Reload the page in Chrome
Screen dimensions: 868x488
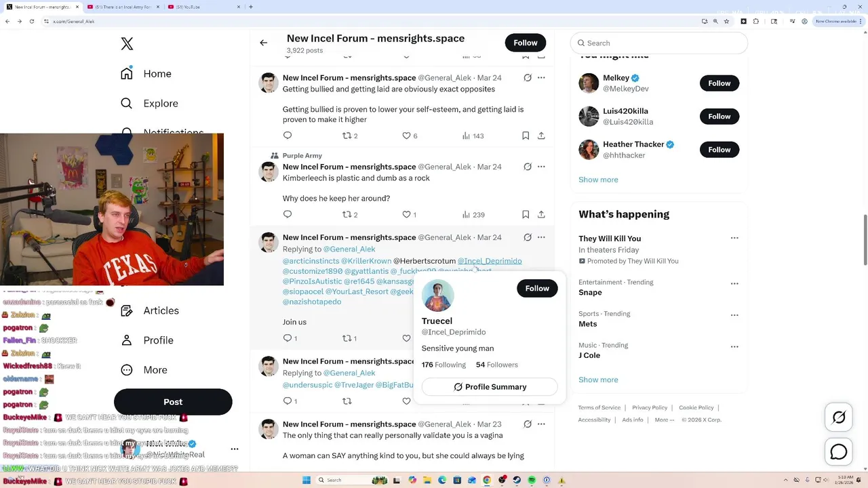click(31, 21)
